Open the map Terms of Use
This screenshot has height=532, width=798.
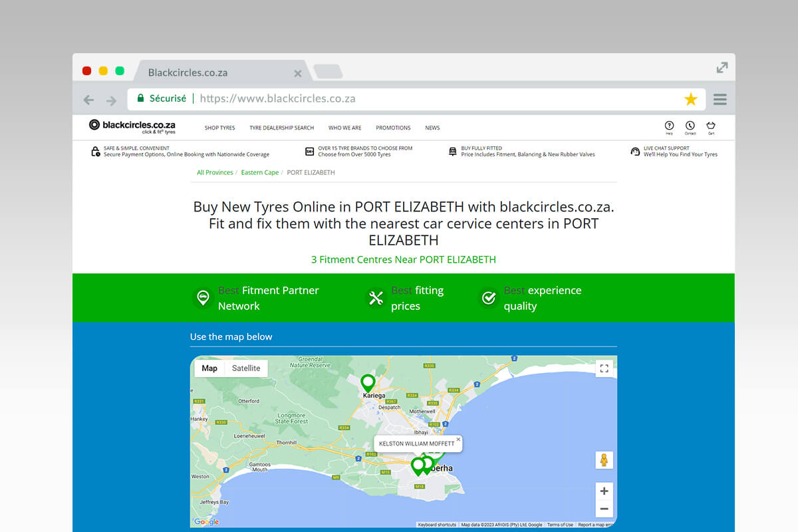point(560,525)
